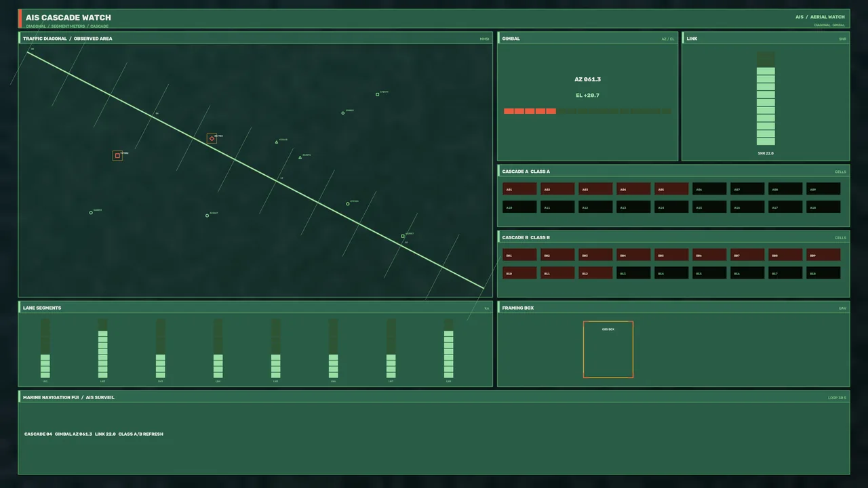Click the SNR 22.0 value
Viewport: 868px width, 488px height.
coord(766,153)
